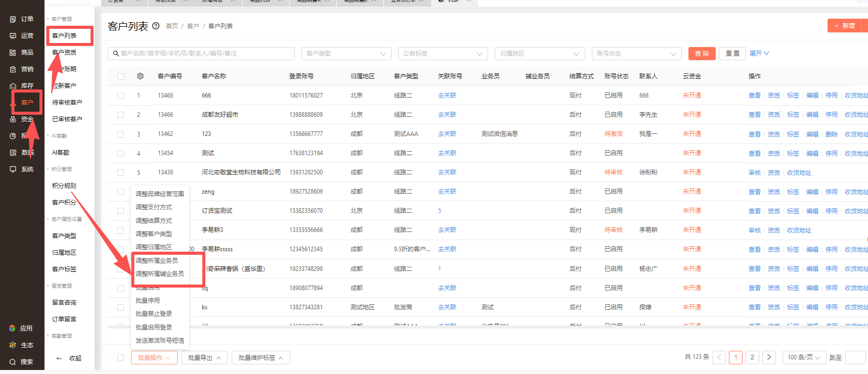This screenshot has width=868, height=374.
Task: Open the 生态 sidebar icon
Action: pyautogui.click(x=13, y=345)
